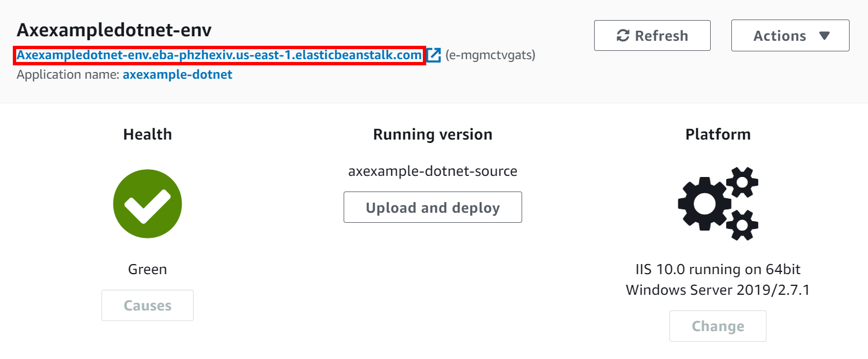Image resolution: width=868 pixels, height=359 pixels.
Task: Open the axexample-dotnet application link
Action: pos(177,74)
